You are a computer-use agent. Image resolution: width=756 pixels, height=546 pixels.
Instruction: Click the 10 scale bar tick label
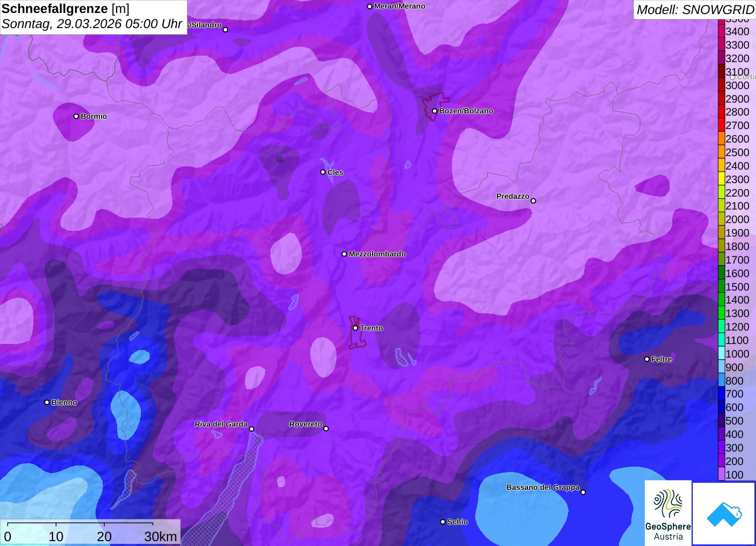[x=56, y=536]
